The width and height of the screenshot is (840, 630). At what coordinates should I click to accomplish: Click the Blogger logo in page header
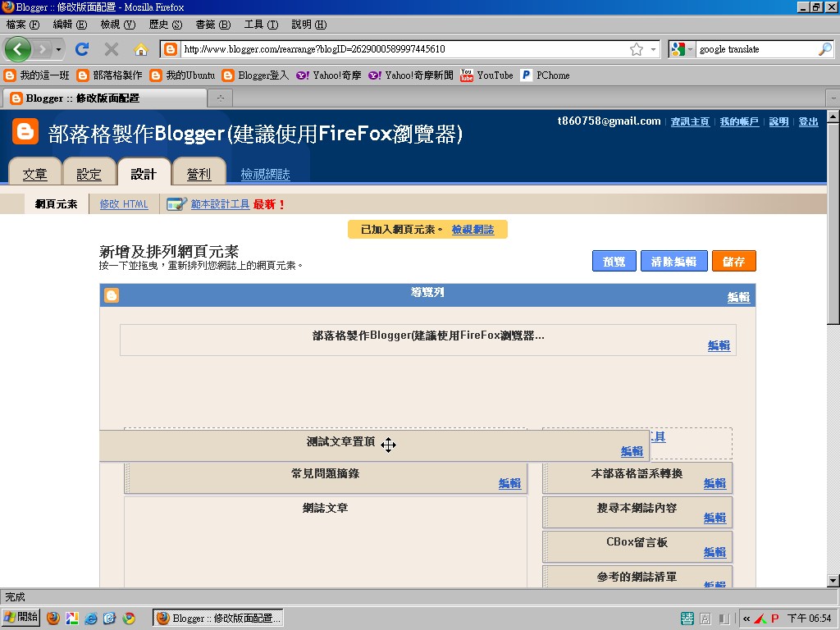pyautogui.click(x=25, y=132)
